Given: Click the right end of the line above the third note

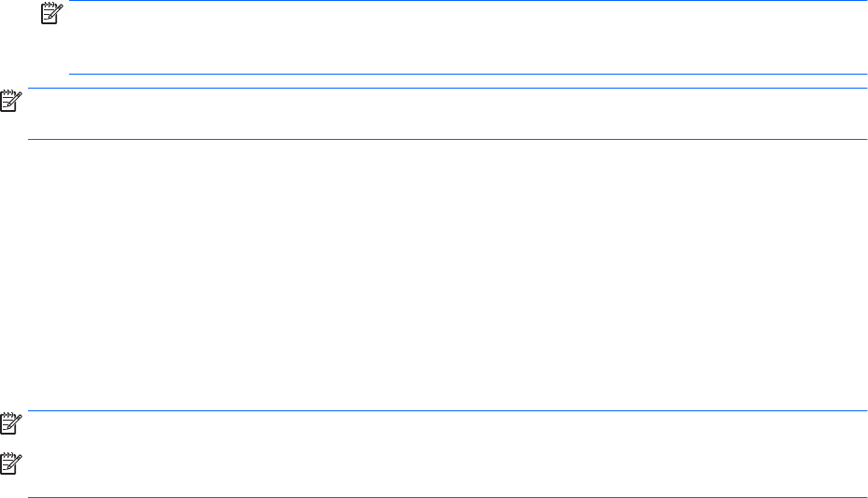Looking at the screenshot, I should (x=863, y=411).
